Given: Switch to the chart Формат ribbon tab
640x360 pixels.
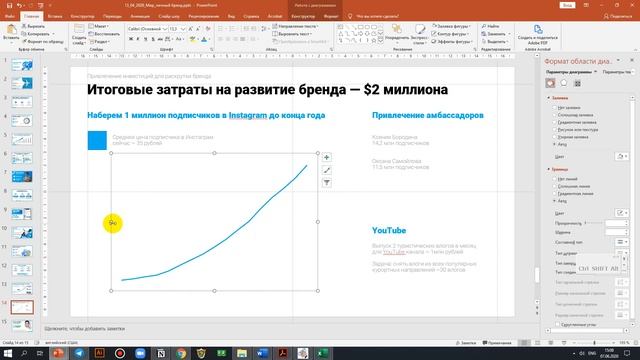Looking at the screenshot, I should point(331,16).
